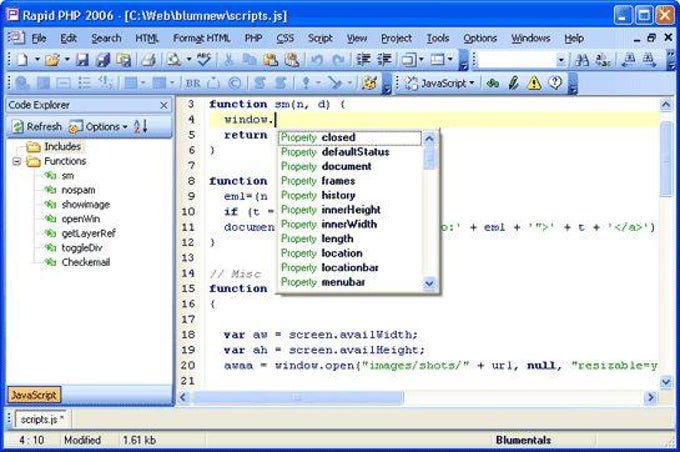Click the yellow warning triangle icon
Image resolution: width=680 pixels, height=452 pixels.
click(534, 83)
